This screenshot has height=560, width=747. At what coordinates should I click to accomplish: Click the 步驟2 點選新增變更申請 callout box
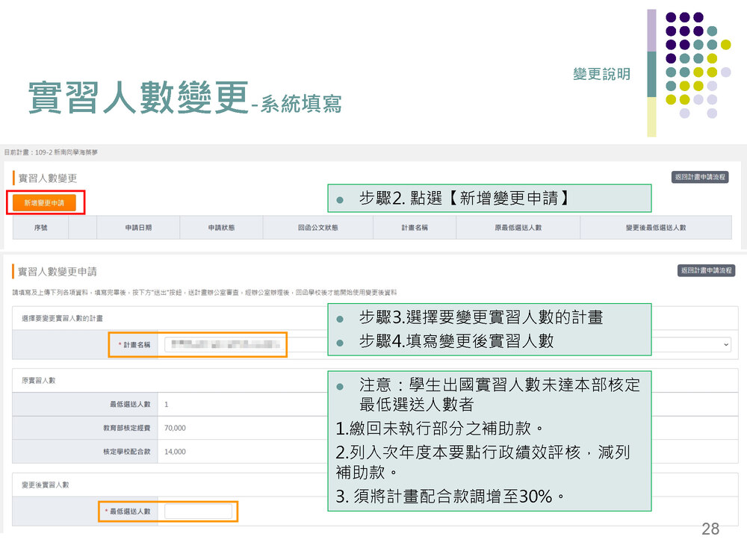489,199
